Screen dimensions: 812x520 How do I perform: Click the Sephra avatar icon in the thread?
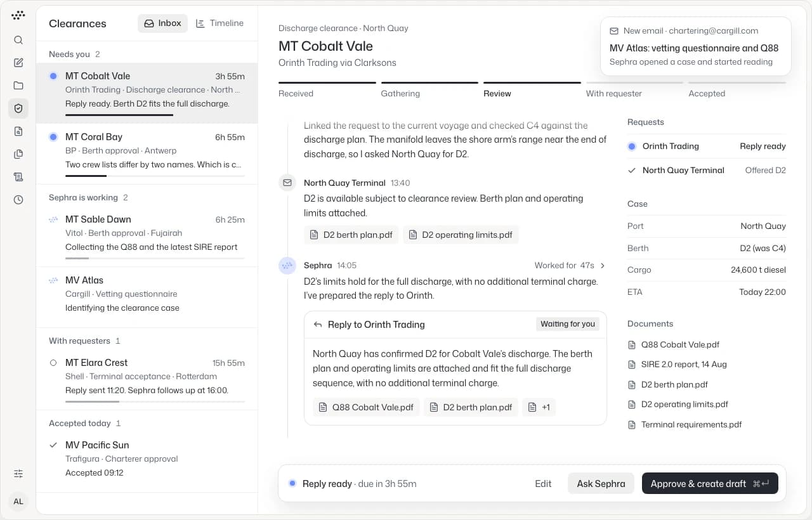click(287, 265)
